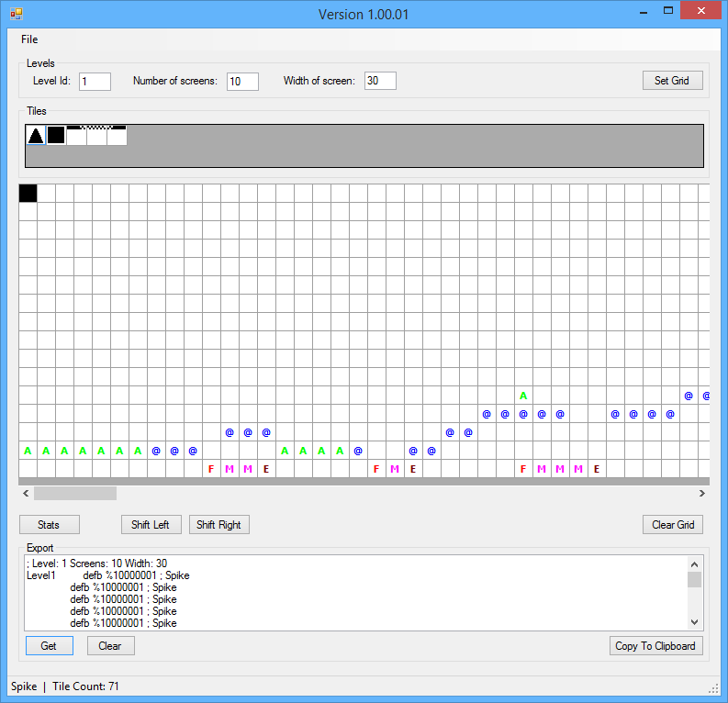Click Get to generate export
This screenshot has height=703, width=728.
click(x=50, y=645)
